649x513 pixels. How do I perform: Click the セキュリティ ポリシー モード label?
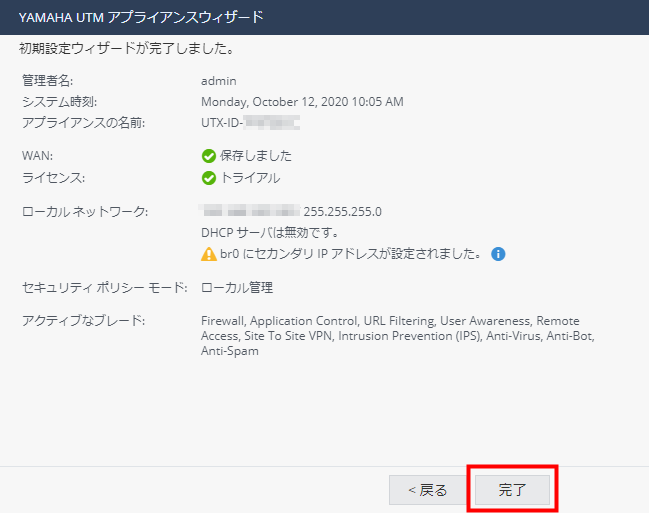click(x=104, y=288)
